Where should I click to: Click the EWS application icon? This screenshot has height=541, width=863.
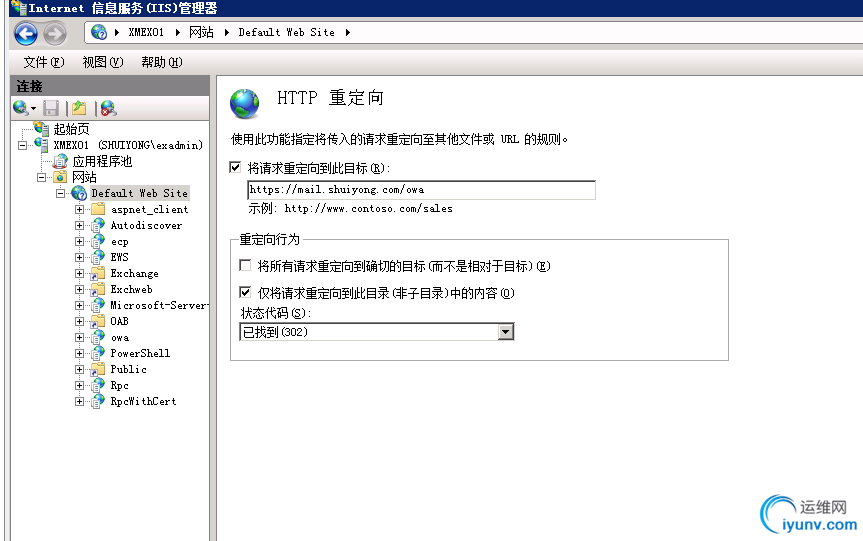click(99, 257)
